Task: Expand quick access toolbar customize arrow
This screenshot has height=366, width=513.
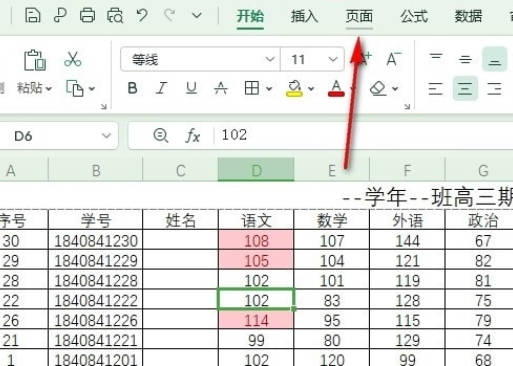Action: coord(197,16)
